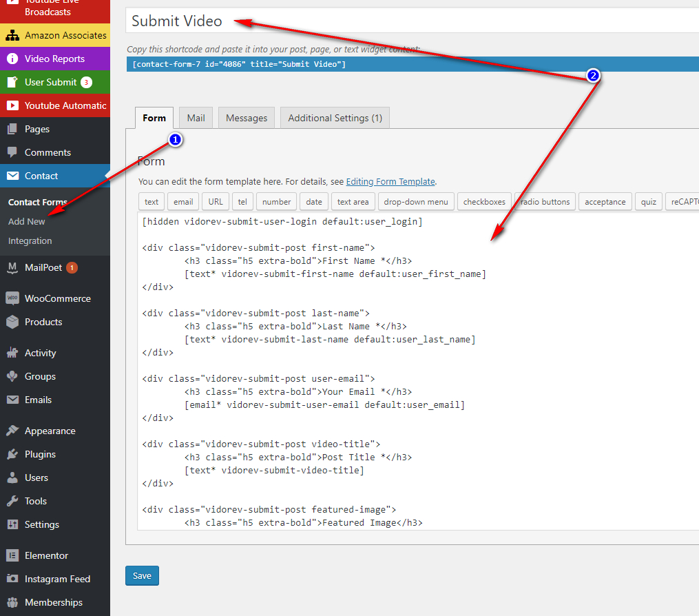Screen dimensions: 699x616
Task: Insert an acceptance checkbox tag
Action: click(605, 202)
